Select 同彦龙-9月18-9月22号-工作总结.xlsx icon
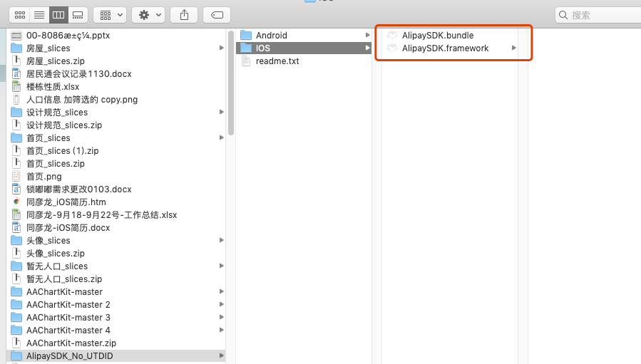Viewport: 641px width, 364px height. pos(16,214)
